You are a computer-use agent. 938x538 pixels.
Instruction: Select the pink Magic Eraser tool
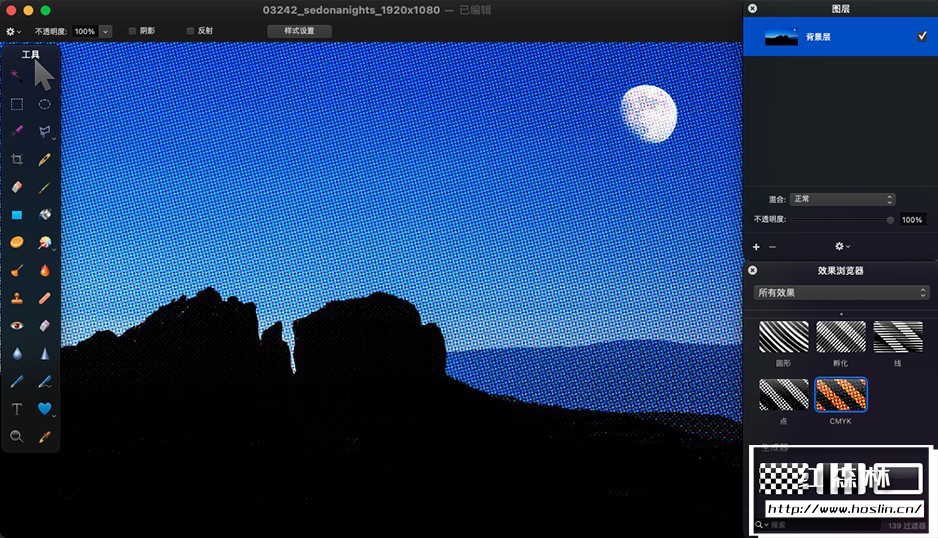tap(45, 326)
